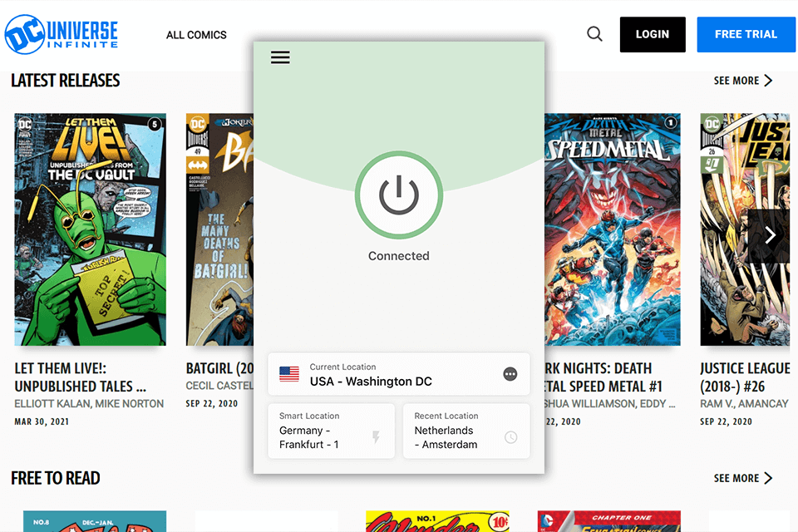This screenshot has width=798, height=532.
Task: Open Justice League #26 cover
Action: [745, 229]
